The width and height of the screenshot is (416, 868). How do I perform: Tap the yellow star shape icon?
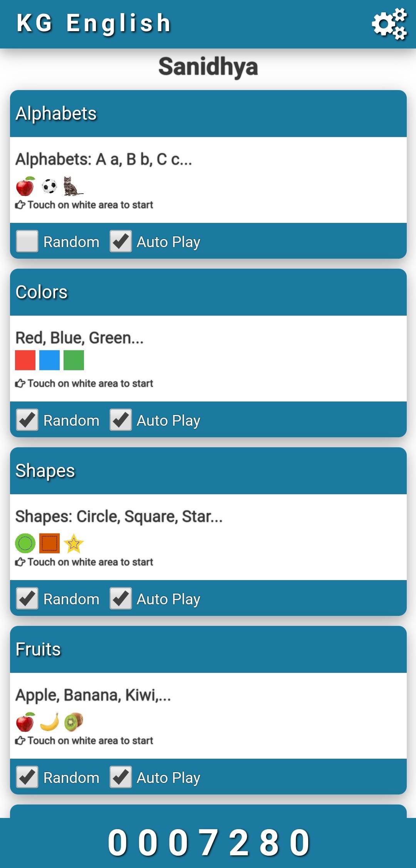tap(74, 543)
